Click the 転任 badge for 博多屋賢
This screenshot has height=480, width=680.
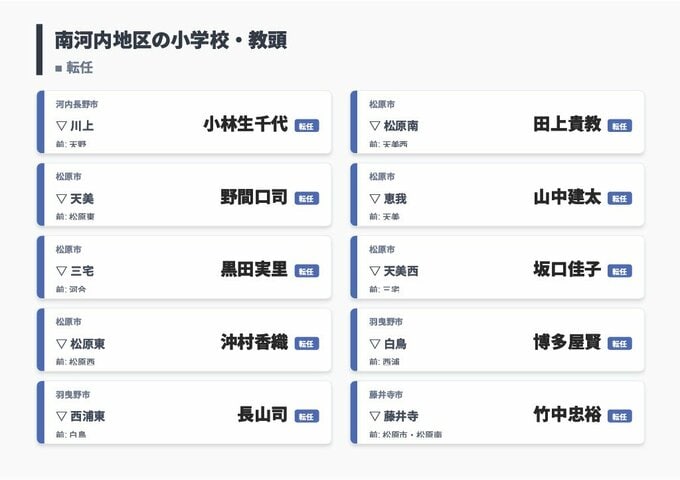(620, 344)
